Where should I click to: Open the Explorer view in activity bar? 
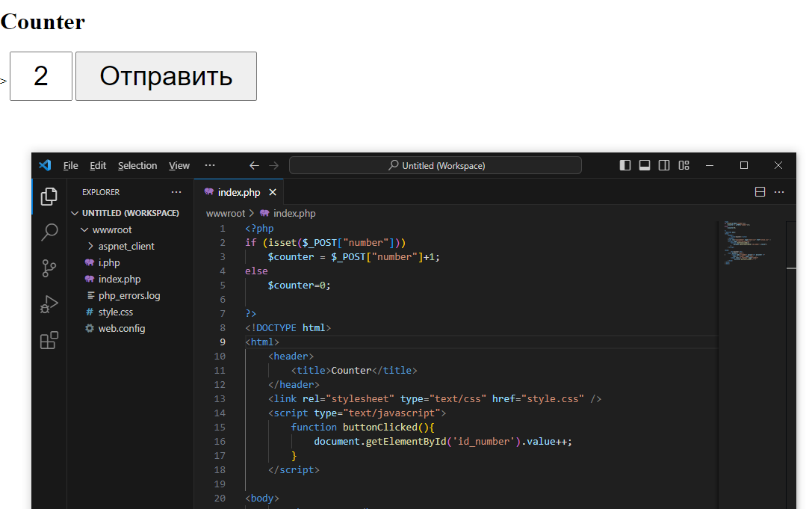[49, 197]
